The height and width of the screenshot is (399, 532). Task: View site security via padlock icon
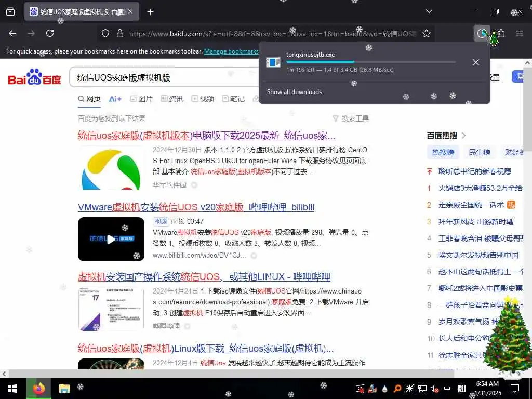[x=120, y=33]
